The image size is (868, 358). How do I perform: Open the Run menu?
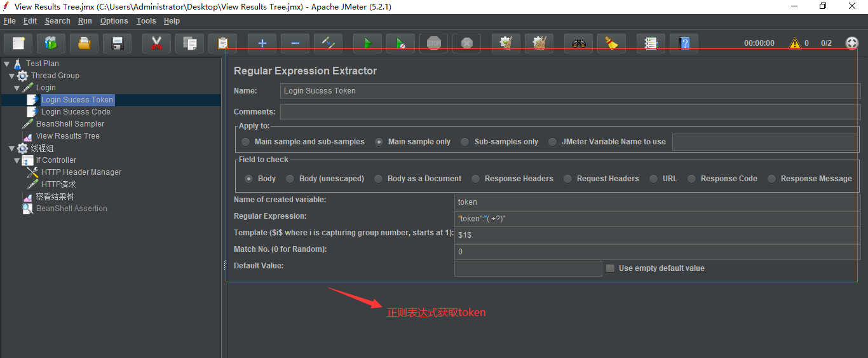click(x=85, y=21)
